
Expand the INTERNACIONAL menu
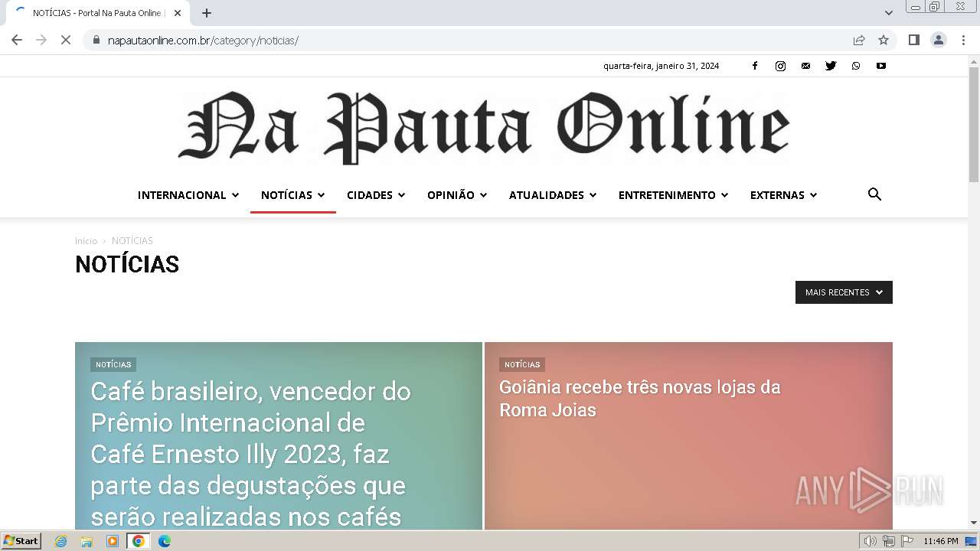pyautogui.click(x=188, y=195)
